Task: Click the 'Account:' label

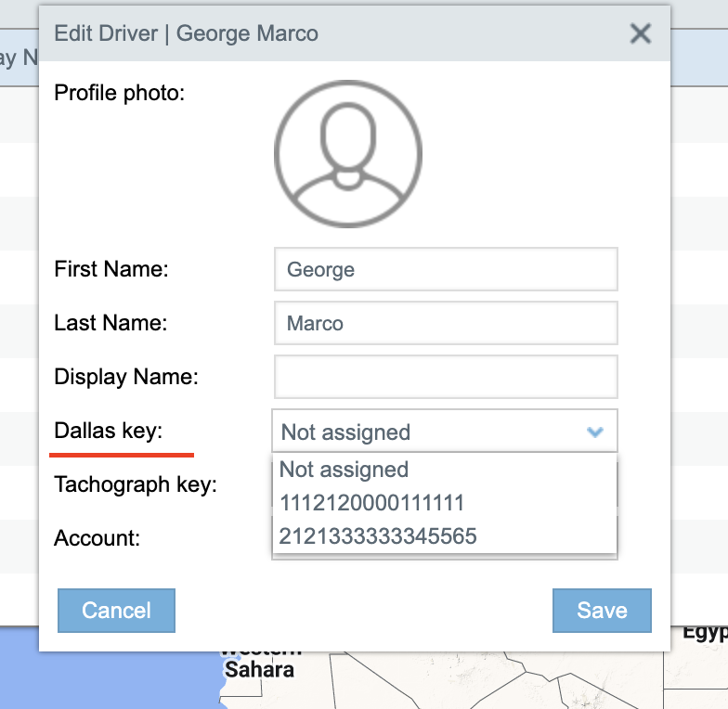Action: tap(97, 538)
